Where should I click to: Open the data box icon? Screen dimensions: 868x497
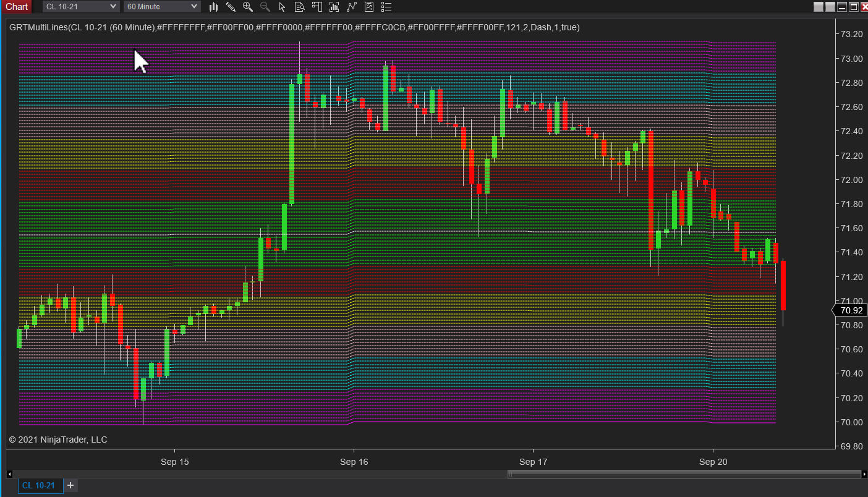coord(300,7)
